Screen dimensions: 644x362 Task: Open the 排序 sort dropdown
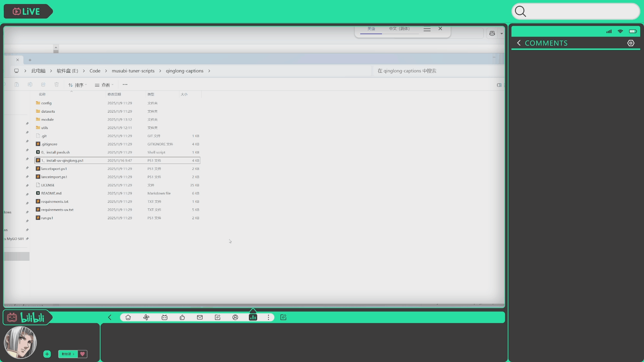[77, 85]
